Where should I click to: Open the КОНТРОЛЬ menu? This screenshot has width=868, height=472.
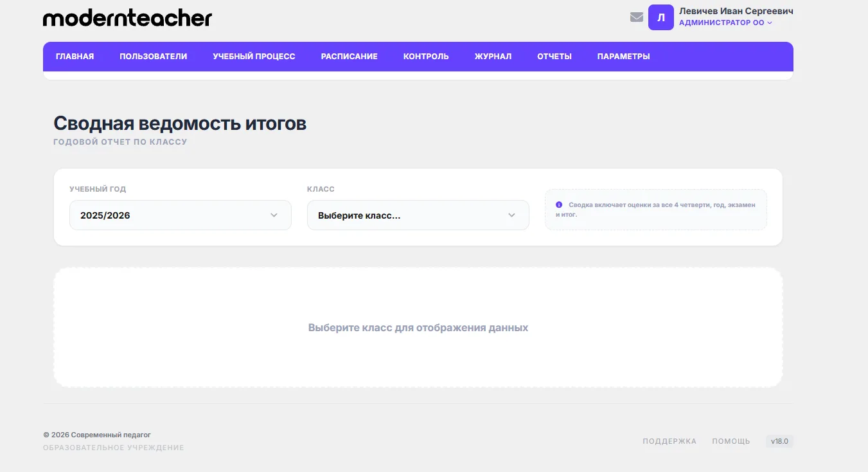426,57
